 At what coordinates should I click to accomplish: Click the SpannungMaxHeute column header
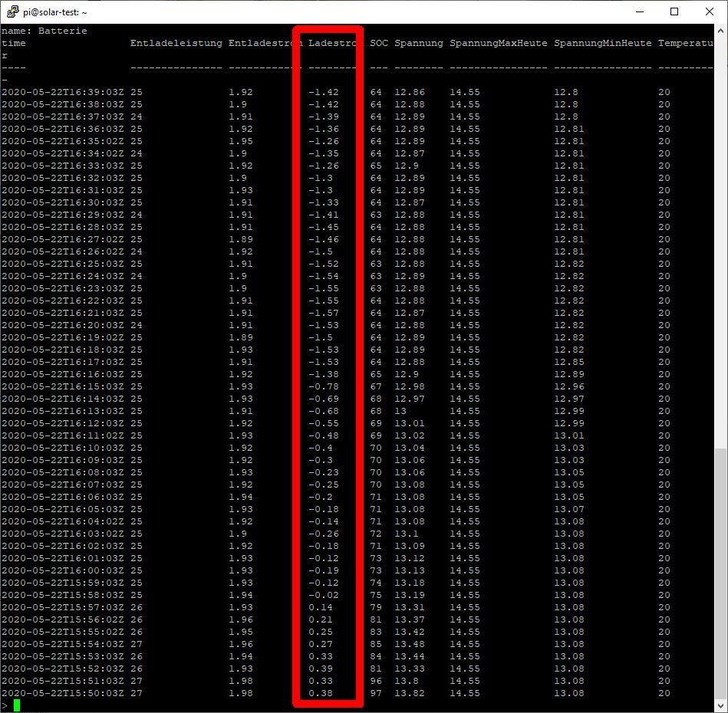click(498, 43)
